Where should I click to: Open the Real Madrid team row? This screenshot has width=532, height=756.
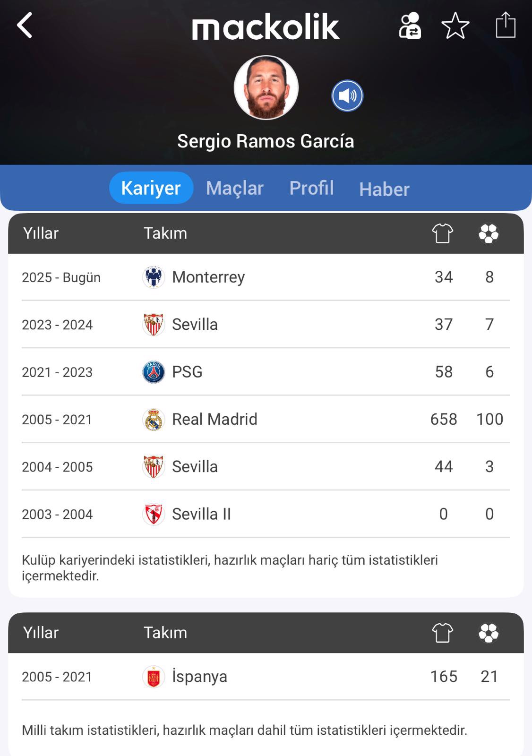(x=215, y=420)
